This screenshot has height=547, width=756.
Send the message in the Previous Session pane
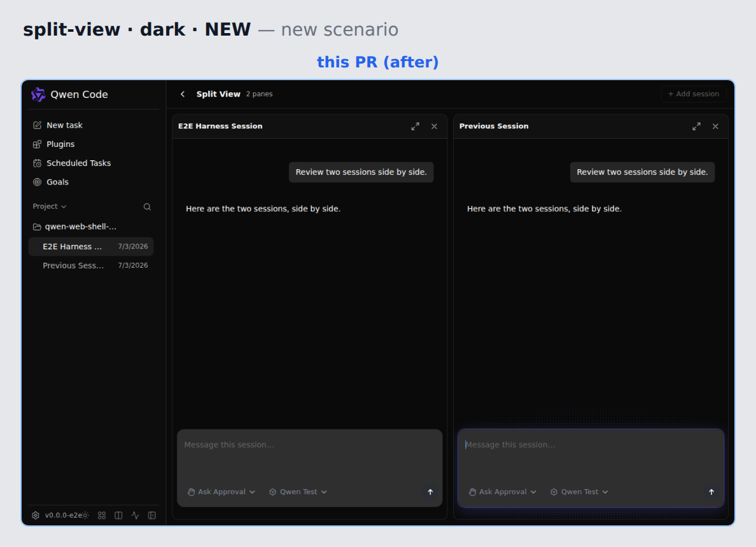pyautogui.click(x=711, y=492)
